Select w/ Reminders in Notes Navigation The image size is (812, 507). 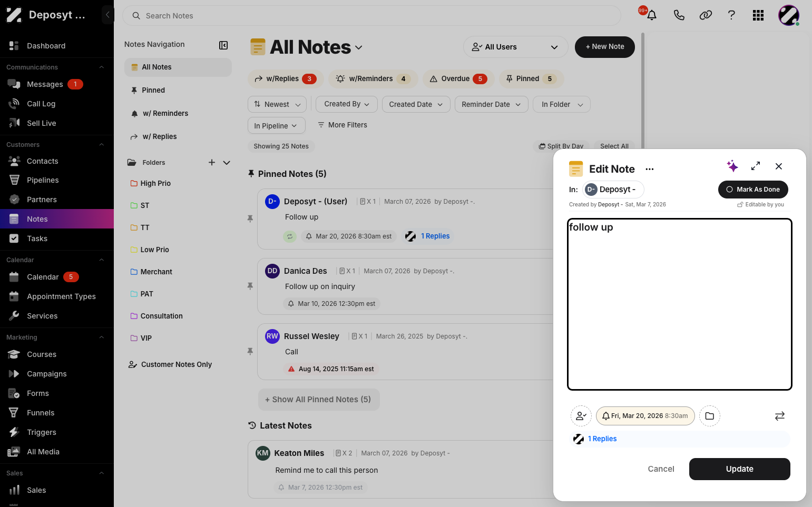(x=165, y=113)
